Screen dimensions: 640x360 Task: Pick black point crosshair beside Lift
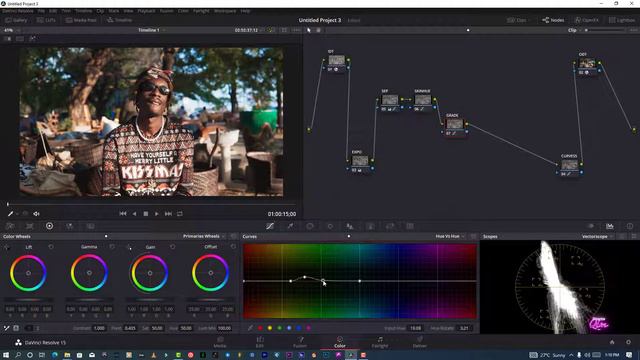7,247
